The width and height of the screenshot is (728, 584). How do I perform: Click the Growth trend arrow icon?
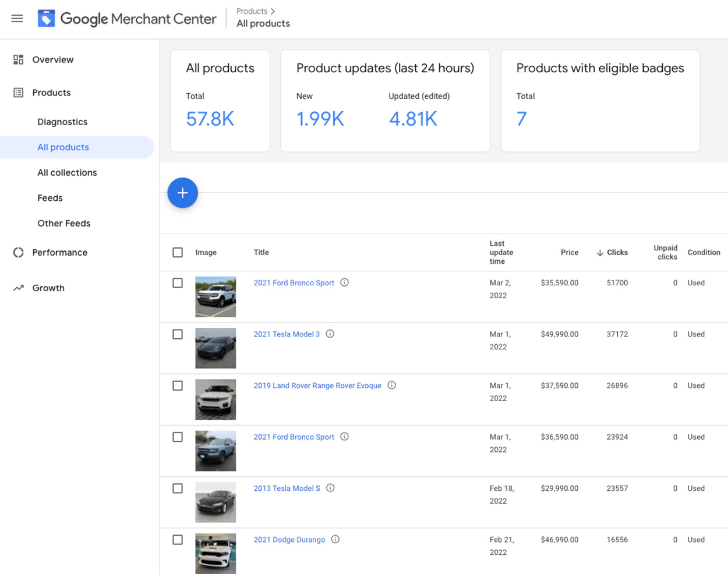[19, 288]
